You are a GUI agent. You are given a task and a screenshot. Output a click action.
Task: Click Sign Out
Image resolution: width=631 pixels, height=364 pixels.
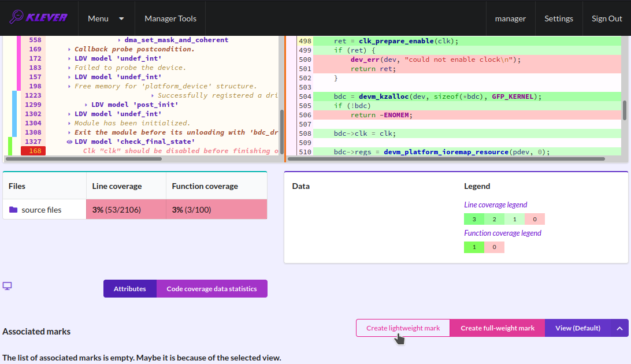(x=607, y=18)
